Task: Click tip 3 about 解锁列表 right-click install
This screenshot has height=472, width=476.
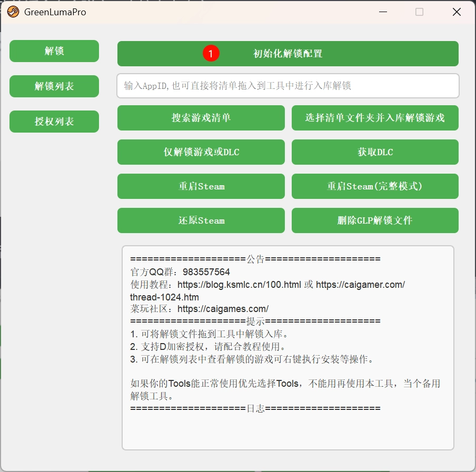Action: click(x=252, y=359)
